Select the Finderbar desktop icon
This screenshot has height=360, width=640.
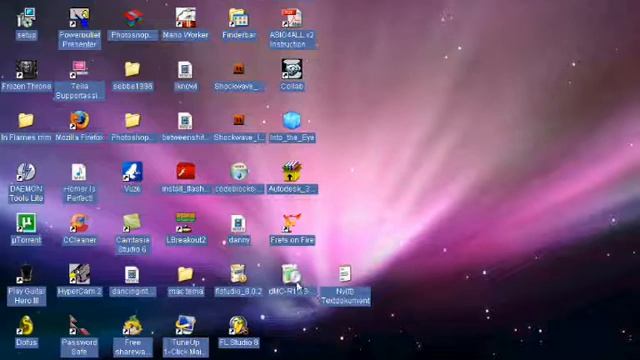pyautogui.click(x=239, y=19)
